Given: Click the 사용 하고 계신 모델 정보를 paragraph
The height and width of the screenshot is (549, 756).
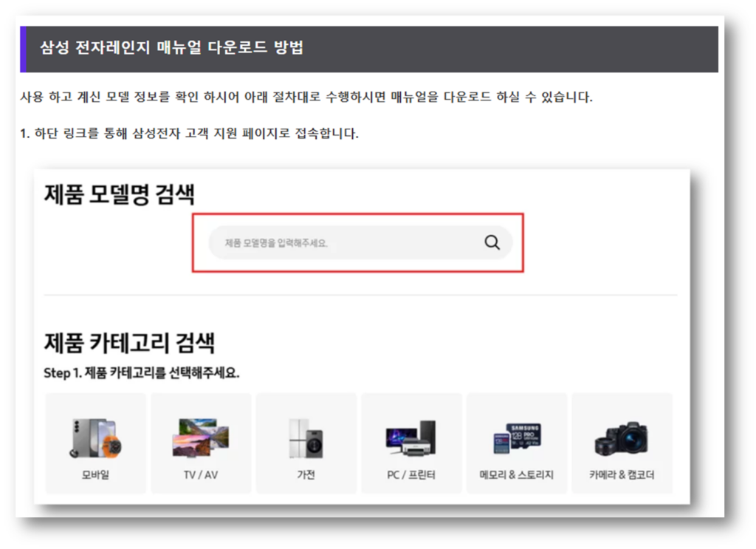Looking at the screenshot, I should (x=306, y=97).
